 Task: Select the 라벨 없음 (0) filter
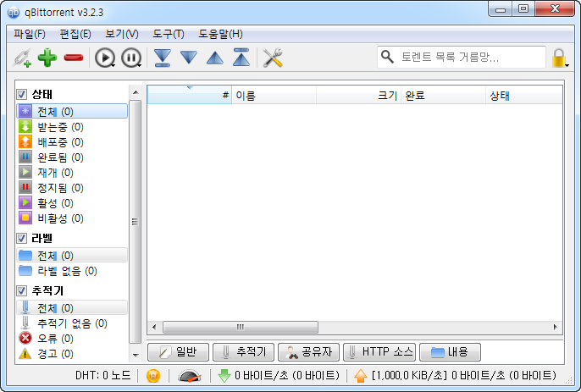(71, 271)
